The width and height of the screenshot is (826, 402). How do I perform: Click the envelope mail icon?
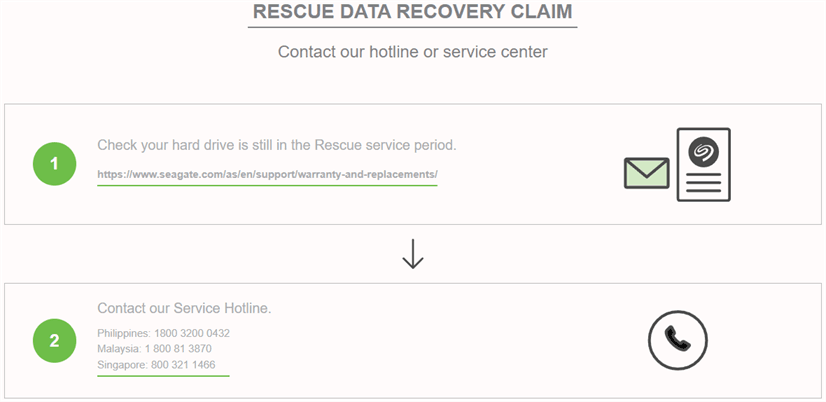pyautogui.click(x=646, y=173)
